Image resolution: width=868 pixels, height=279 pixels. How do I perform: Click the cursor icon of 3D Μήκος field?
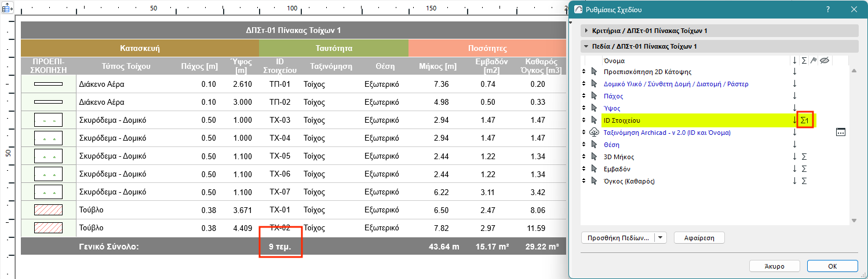[x=594, y=157]
